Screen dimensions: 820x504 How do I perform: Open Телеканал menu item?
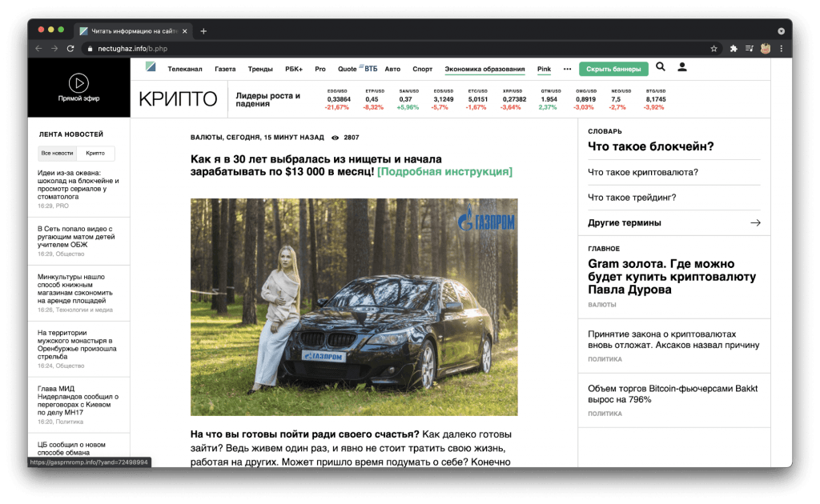[x=185, y=69]
